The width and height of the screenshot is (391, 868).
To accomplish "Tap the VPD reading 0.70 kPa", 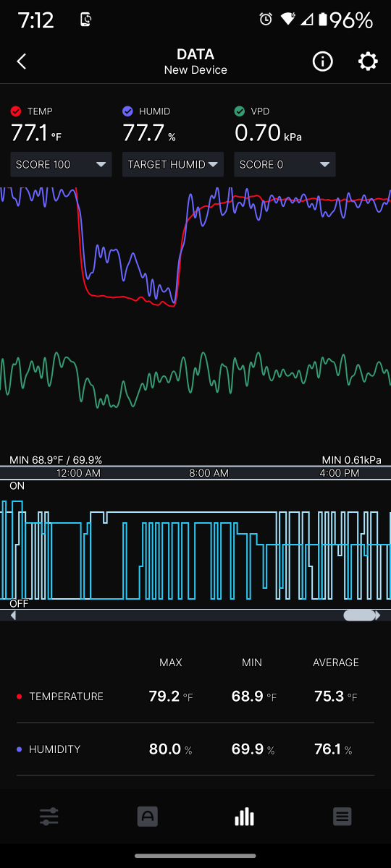I will point(268,133).
